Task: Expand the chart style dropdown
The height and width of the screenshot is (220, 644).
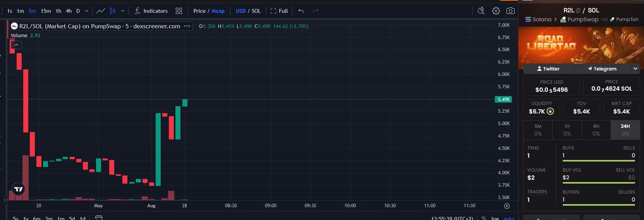Action: (124, 11)
